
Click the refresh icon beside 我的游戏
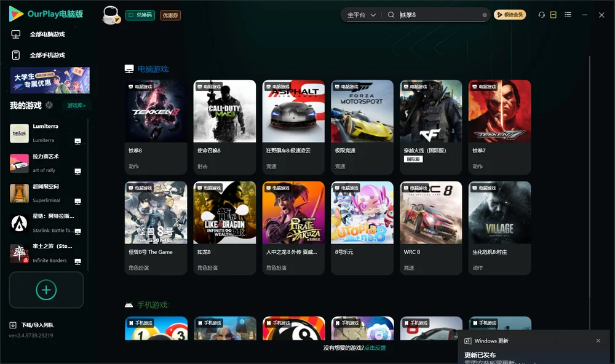point(49,105)
